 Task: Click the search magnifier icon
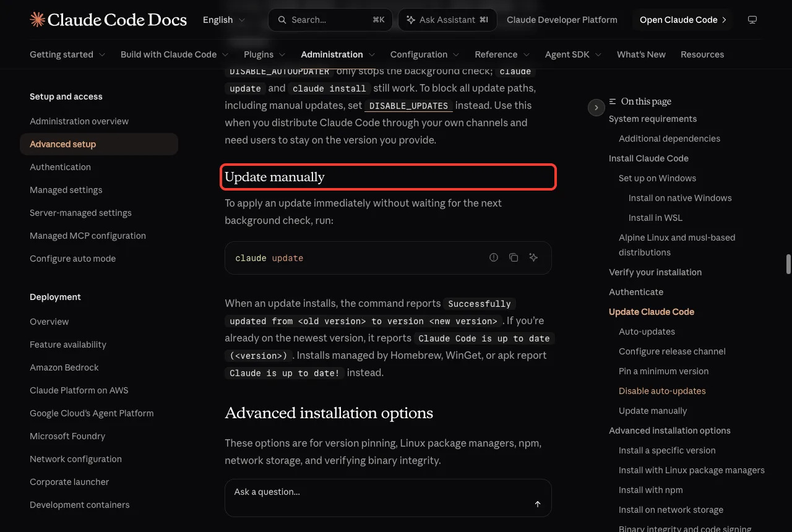tap(282, 20)
